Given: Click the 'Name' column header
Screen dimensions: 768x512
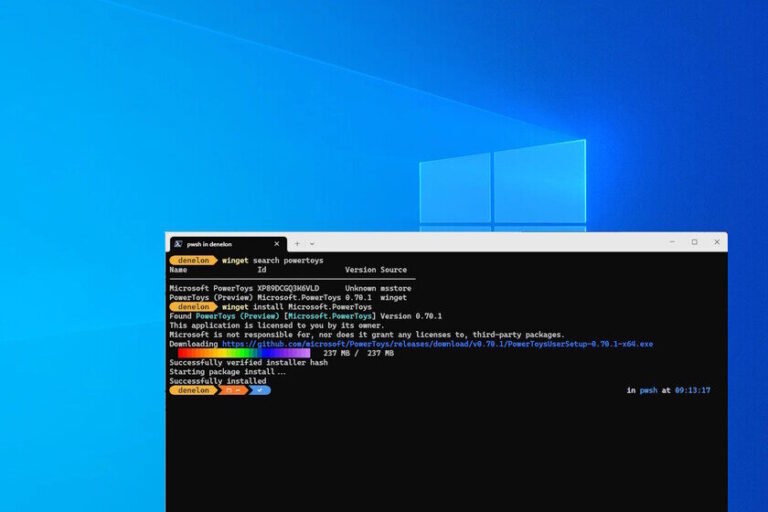Looking at the screenshot, I should pos(178,270).
